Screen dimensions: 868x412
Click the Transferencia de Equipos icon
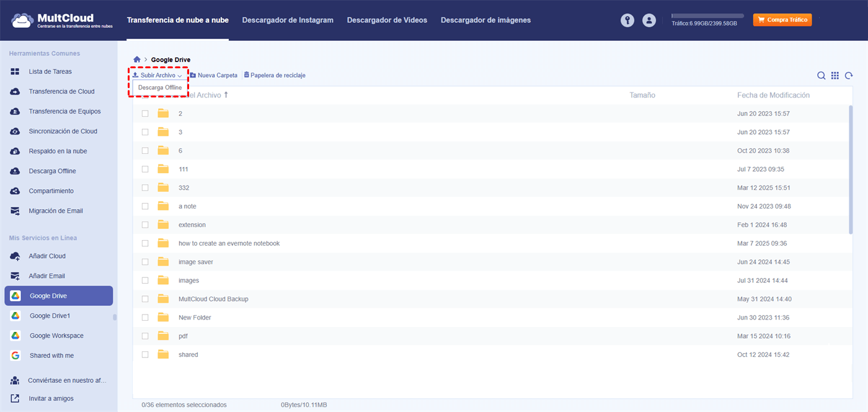pos(15,112)
